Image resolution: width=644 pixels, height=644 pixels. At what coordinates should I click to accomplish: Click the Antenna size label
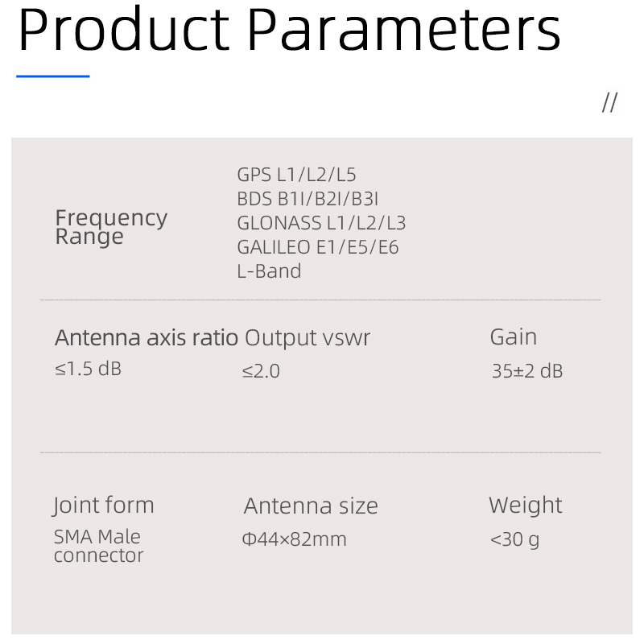coord(311,506)
